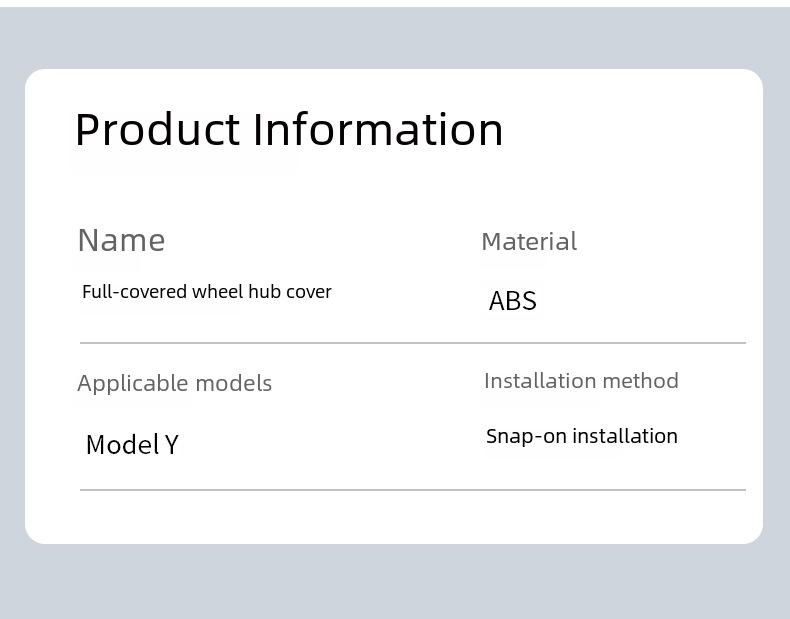Click the Product Information heading
790x619 pixels.
[x=289, y=130]
